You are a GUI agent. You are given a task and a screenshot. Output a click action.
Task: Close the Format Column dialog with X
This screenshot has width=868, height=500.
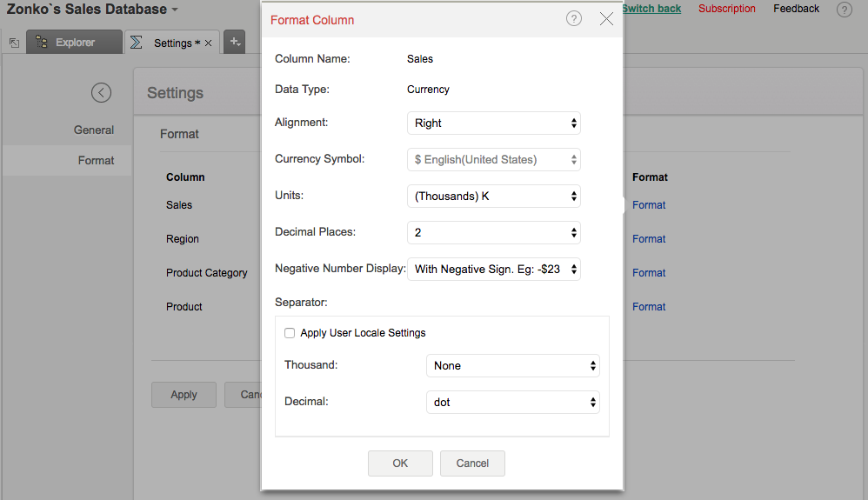click(606, 19)
